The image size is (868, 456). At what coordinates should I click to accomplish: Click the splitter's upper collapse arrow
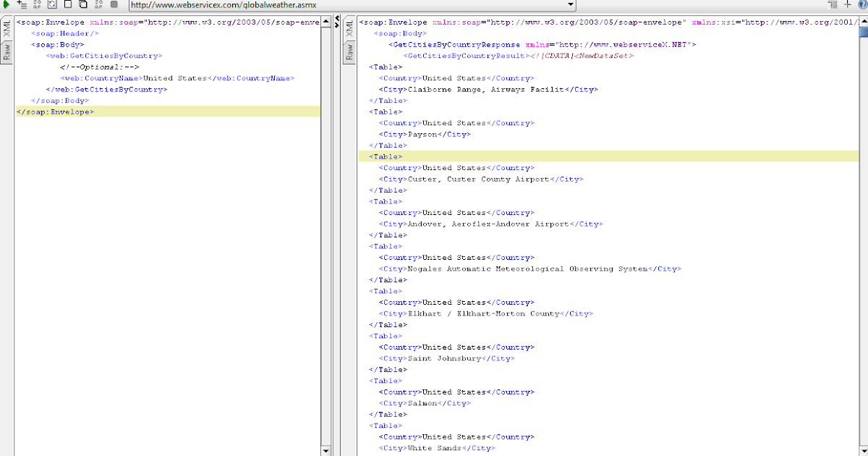(x=337, y=17)
